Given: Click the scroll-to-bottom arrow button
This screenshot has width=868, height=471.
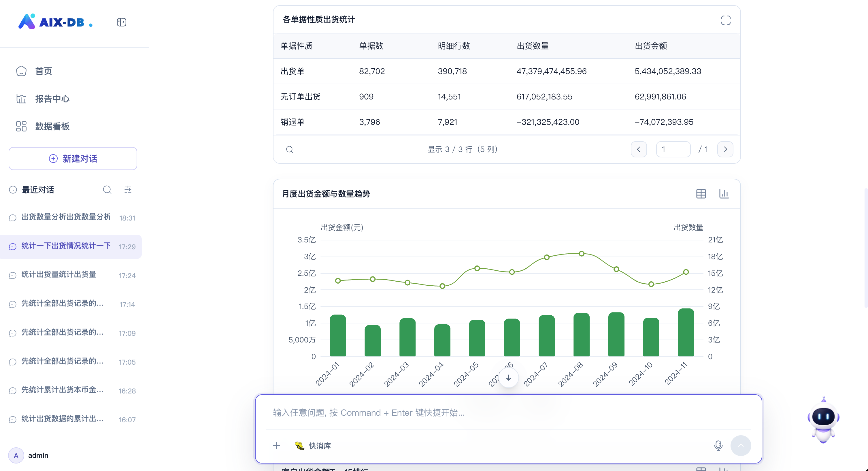Looking at the screenshot, I should coord(508,378).
